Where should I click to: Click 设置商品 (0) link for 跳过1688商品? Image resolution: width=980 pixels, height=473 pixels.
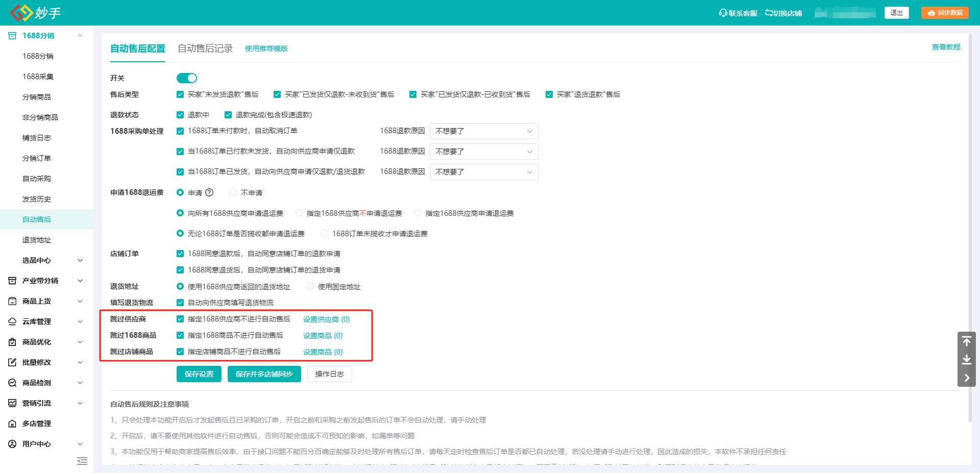[323, 336]
